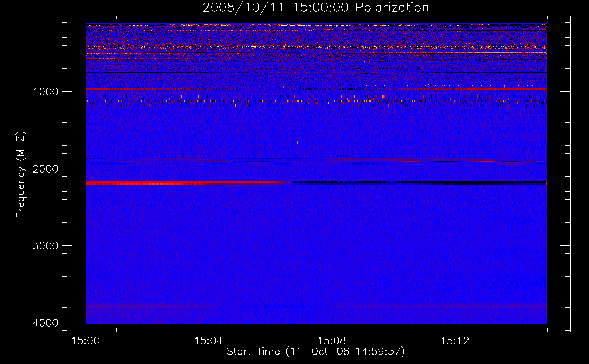Click the red horizontal line just above 1000 MHz

[316, 89]
